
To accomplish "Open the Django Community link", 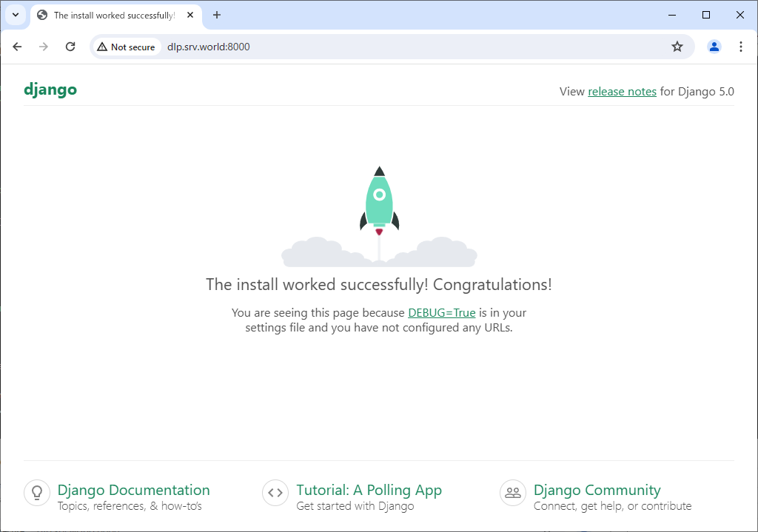I will [x=597, y=490].
